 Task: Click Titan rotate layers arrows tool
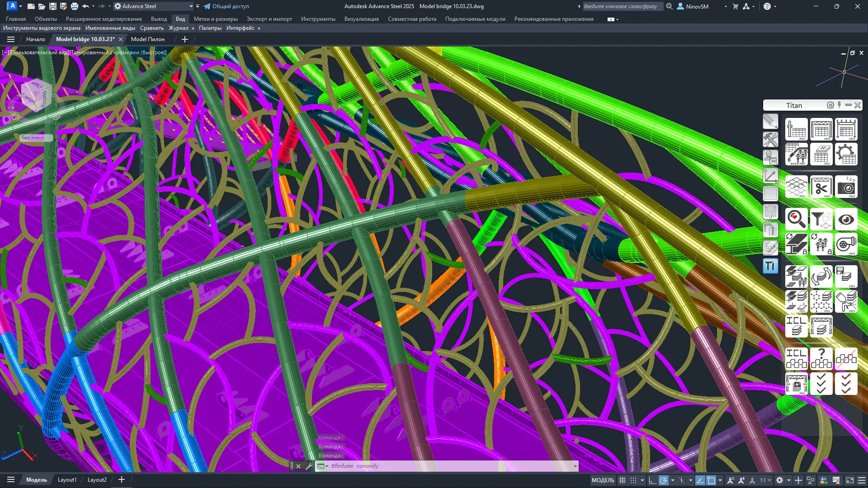click(821, 277)
